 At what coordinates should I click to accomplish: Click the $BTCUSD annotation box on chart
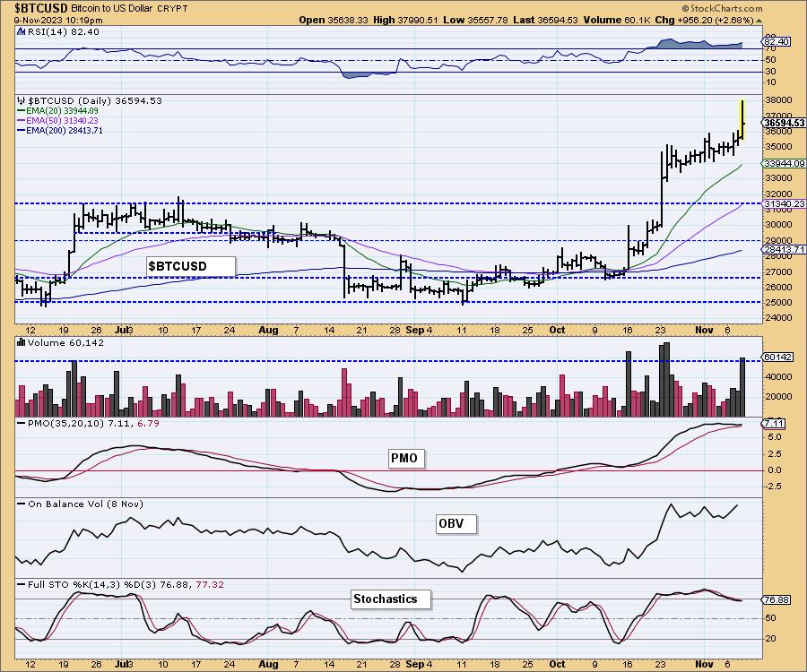[x=191, y=266]
